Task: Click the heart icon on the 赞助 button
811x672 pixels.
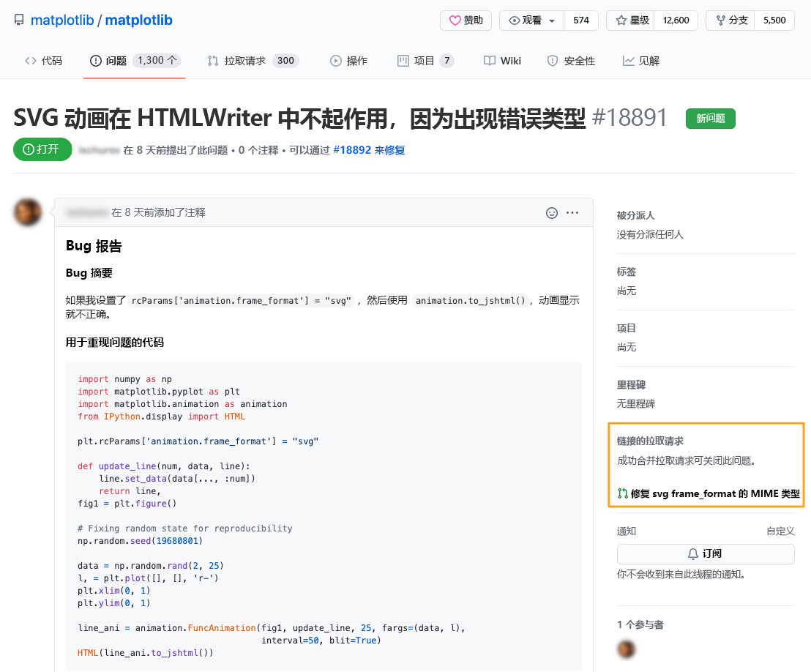Action: coord(455,20)
